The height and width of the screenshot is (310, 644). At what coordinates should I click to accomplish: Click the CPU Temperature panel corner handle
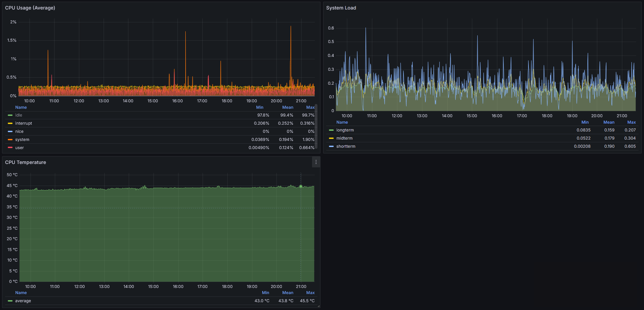click(318, 306)
